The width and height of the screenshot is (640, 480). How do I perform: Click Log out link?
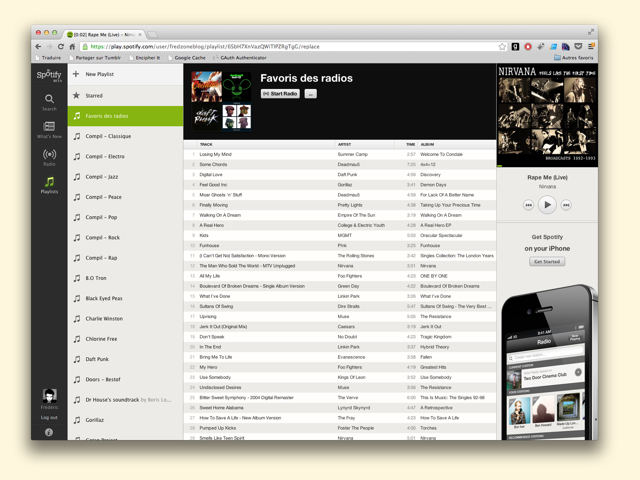pos(49,418)
